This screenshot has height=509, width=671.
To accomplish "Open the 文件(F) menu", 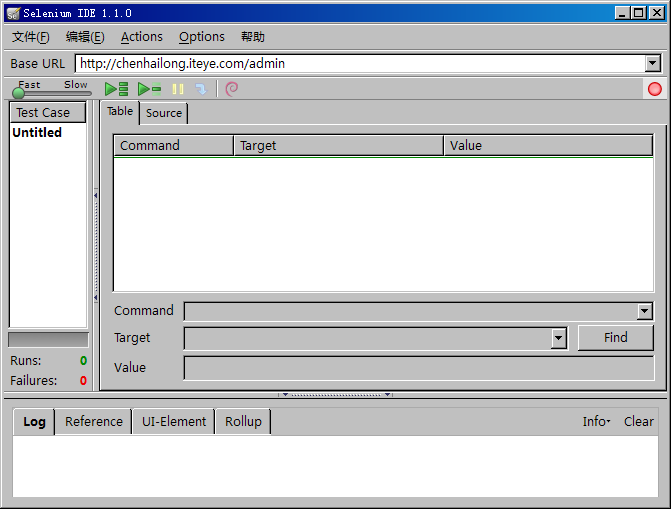I will click(30, 37).
